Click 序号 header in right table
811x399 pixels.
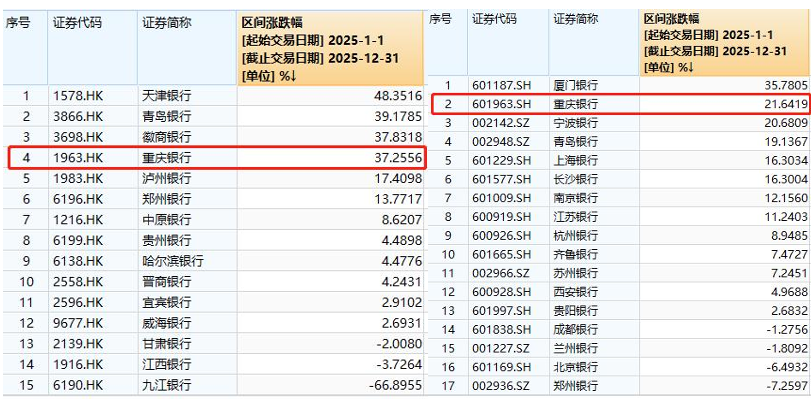point(440,20)
